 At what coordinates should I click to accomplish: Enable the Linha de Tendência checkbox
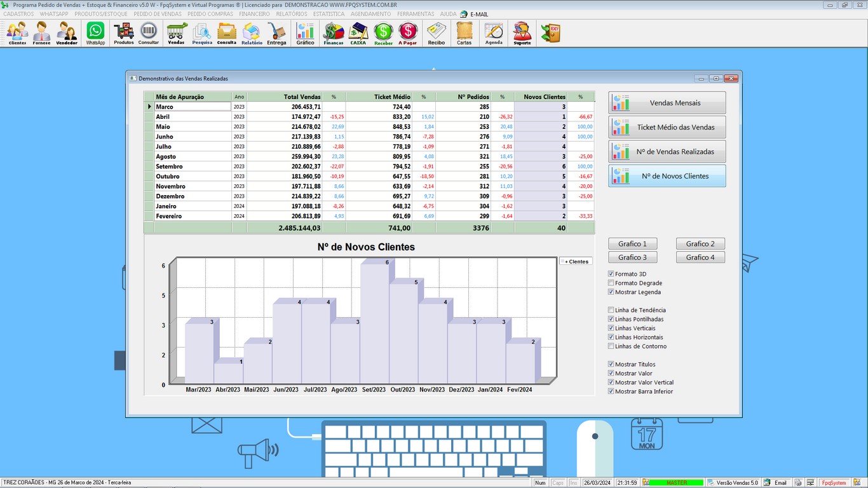tap(611, 310)
